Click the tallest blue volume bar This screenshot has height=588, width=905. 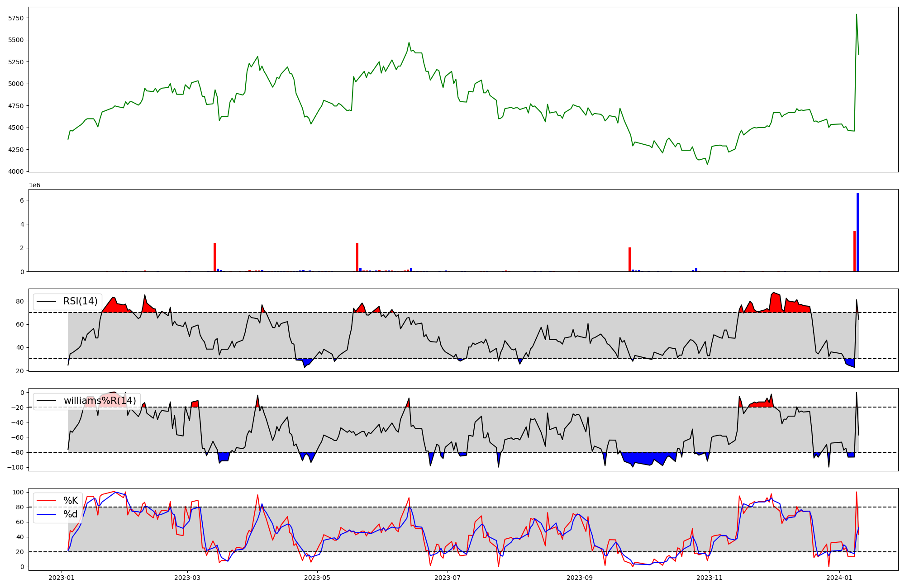pyautogui.click(x=857, y=233)
